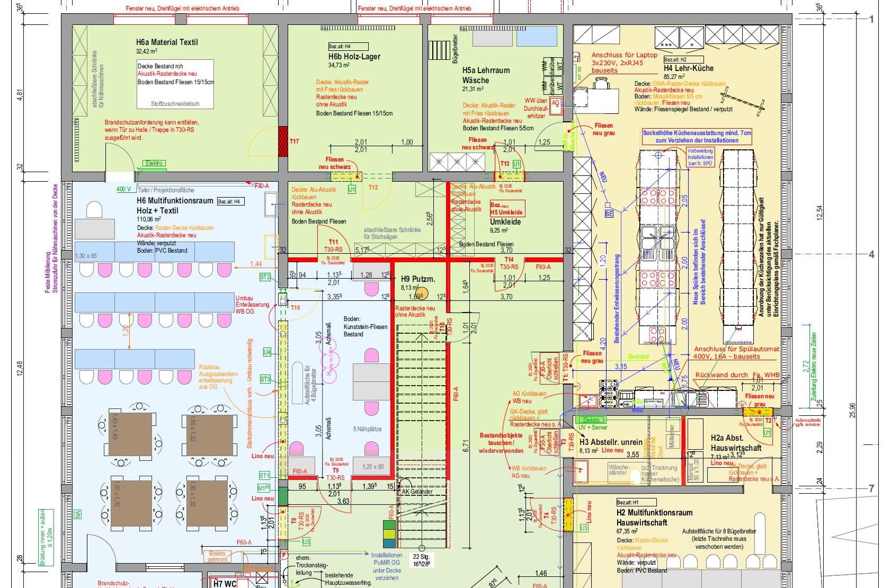Click the 'H9 Putzm.' room label
This screenshot has width=882, height=588.
[x=417, y=279]
